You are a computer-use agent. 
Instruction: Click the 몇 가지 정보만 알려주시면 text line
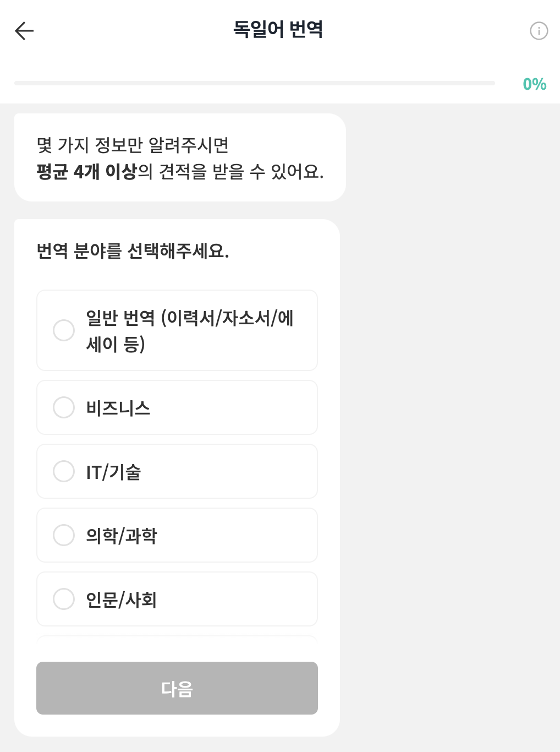tap(133, 145)
